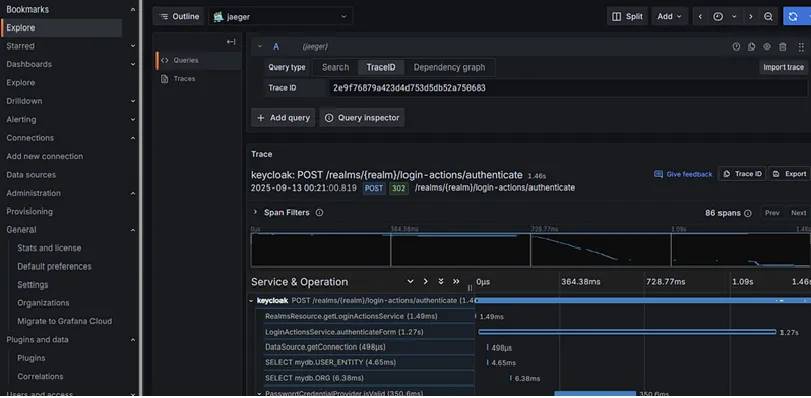
Task: Click the Outline button
Action: (178, 17)
